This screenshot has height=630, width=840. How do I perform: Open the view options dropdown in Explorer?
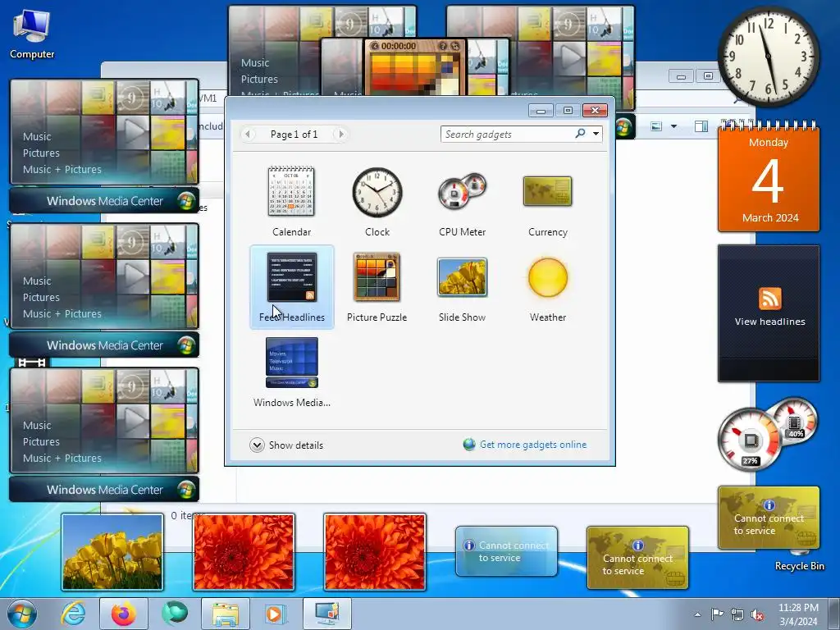(x=674, y=126)
